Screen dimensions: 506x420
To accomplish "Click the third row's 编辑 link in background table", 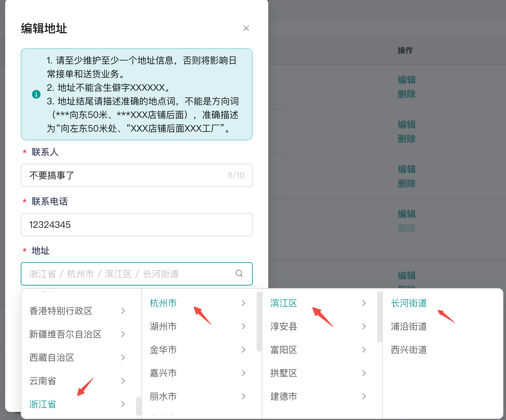I will click(x=407, y=169).
